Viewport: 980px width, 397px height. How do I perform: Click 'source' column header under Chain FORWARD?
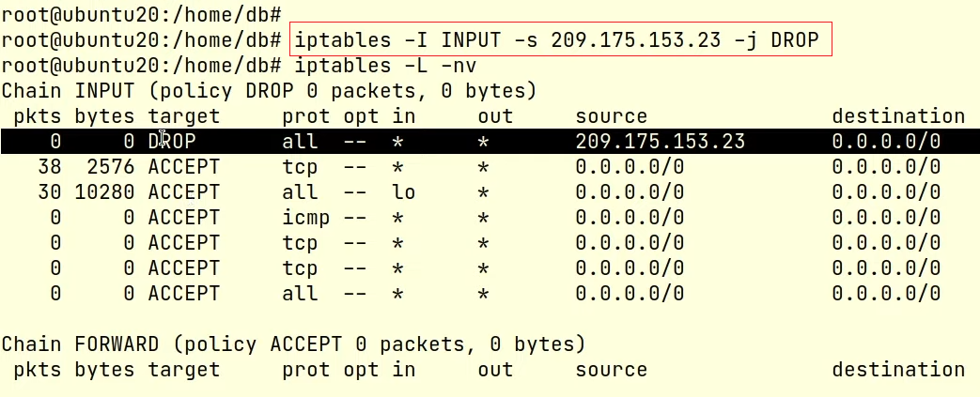(611, 369)
